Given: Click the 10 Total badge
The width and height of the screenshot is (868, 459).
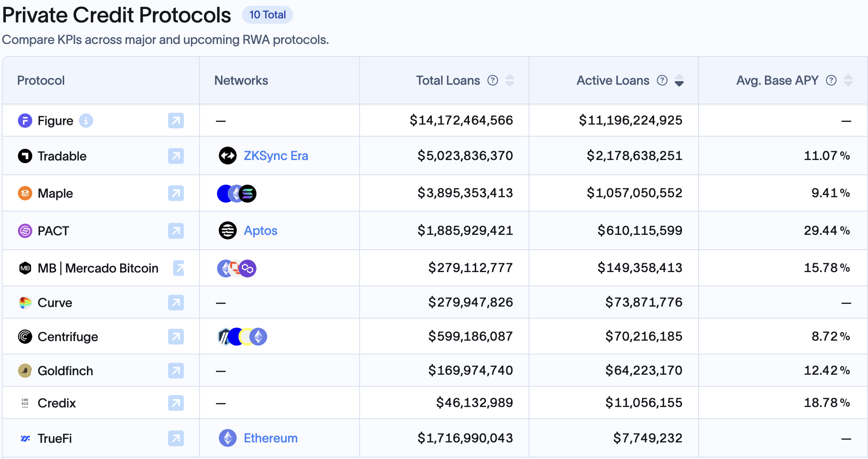Looking at the screenshot, I should point(268,15).
